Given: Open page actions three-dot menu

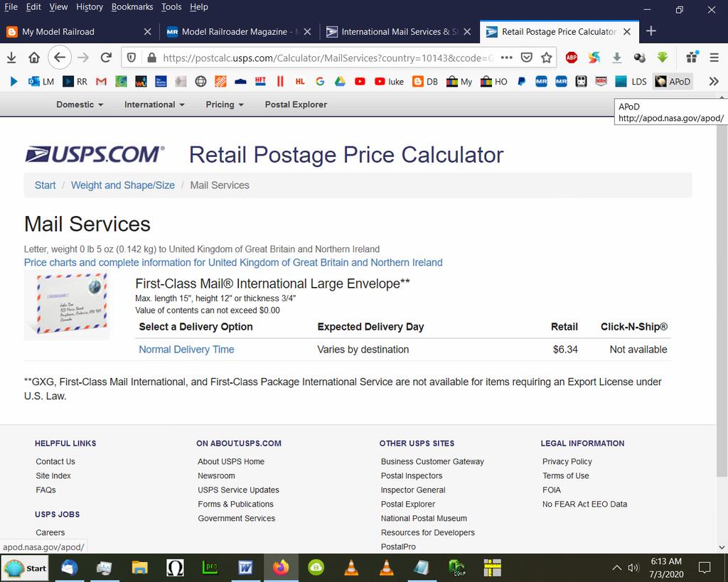Looking at the screenshot, I should tap(506, 58).
